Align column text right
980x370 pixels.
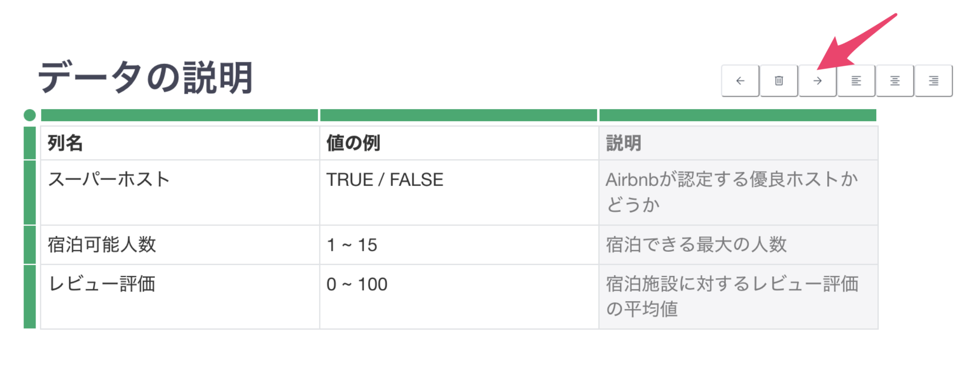click(x=934, y=81)
